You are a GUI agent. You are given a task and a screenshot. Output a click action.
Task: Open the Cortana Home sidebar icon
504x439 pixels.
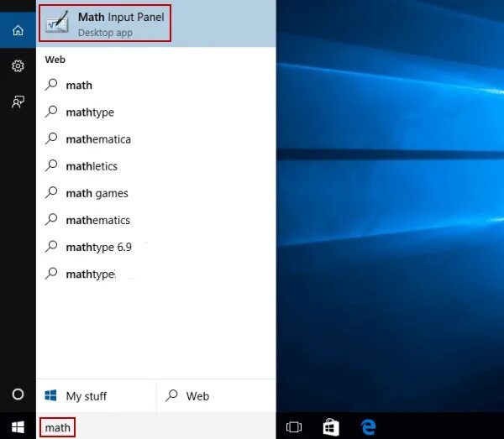pos(18,30)
